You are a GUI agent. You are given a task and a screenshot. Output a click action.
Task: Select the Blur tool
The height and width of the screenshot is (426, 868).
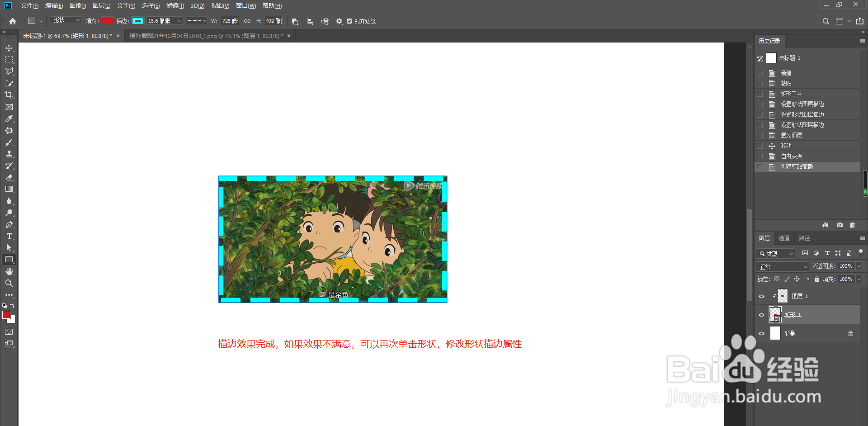[9, 201]
